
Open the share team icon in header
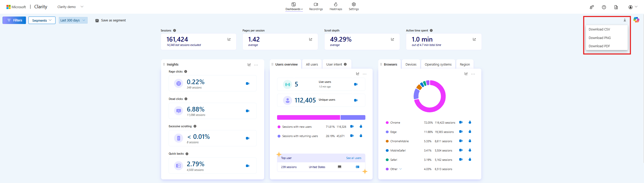(x=592, y=7)
